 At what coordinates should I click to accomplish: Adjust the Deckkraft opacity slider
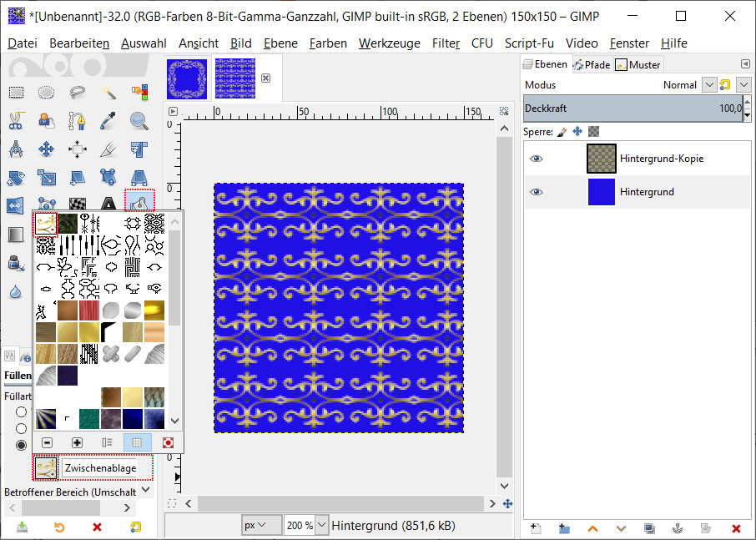(x=633, y=109)
